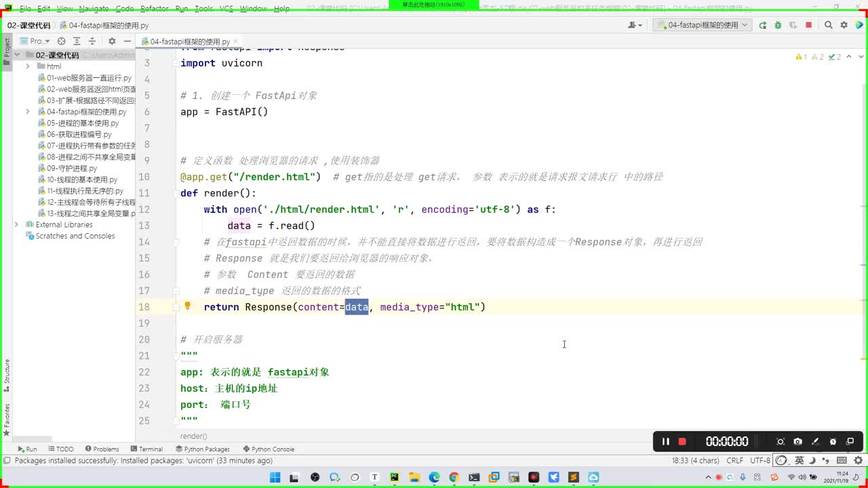Open the Edit menu
This screenshot has width=868, height=488.
[x=44, y=9]
